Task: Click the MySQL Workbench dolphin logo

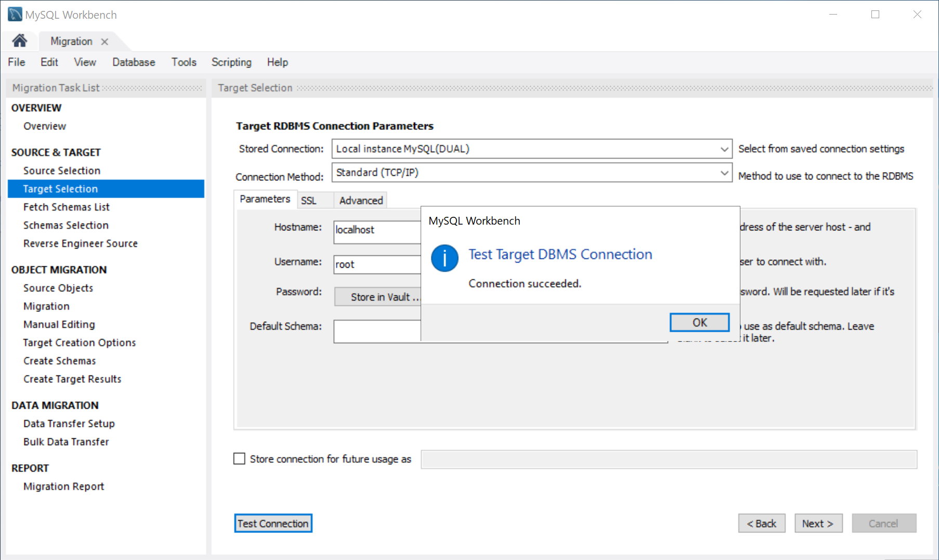Action: (x=15, y=14)
